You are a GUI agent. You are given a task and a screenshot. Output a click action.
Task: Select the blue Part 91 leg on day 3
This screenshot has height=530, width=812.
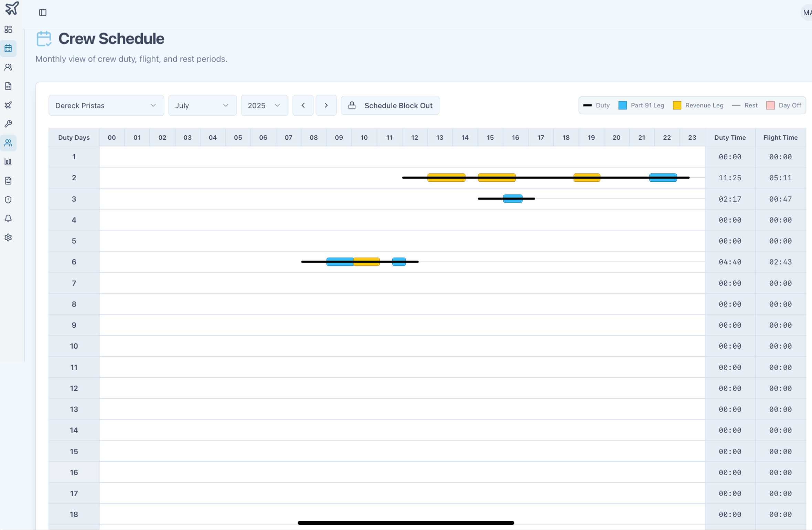pyautogui.click(x=513, y=199)
